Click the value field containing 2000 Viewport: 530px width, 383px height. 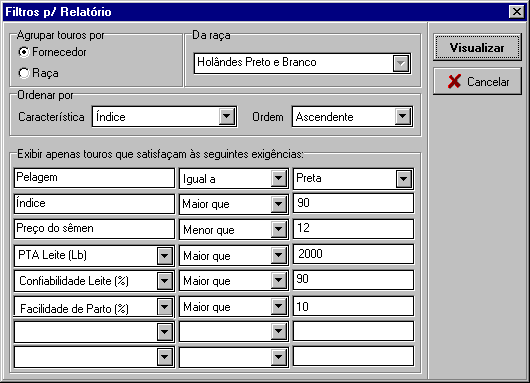coord(353,254)
